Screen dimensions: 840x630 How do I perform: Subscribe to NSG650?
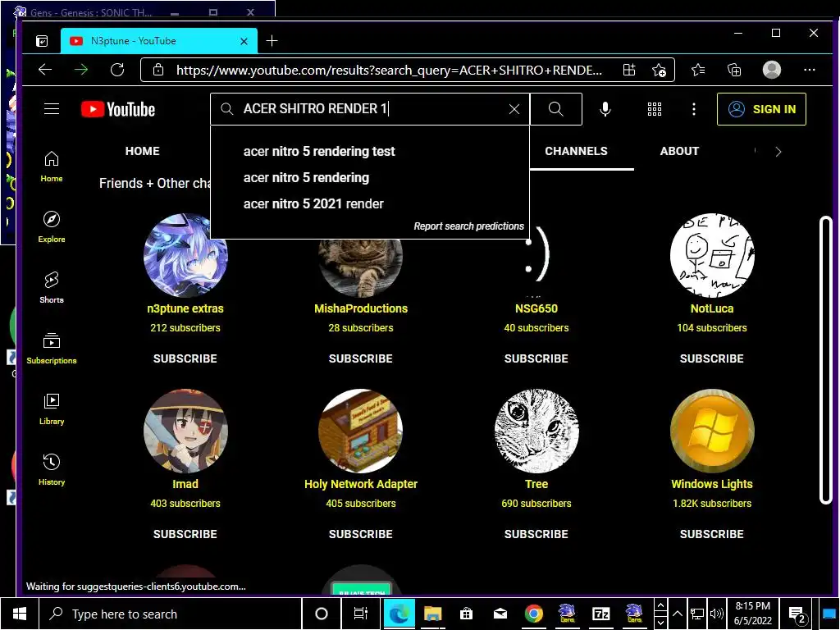coord(536,358)
